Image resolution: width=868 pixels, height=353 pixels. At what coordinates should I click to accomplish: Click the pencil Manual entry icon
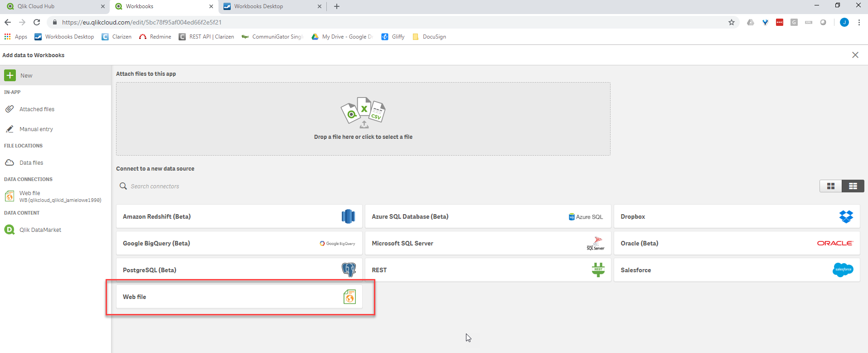(x=10, y=129)
